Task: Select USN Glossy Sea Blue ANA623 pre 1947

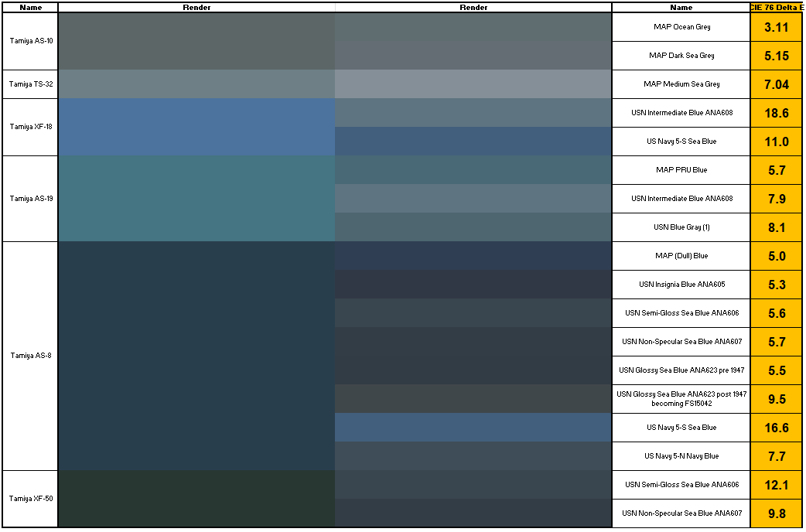Action: point(681,370)
